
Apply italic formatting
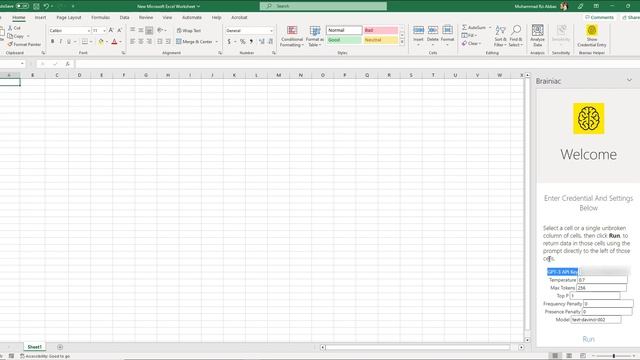[60, 42]
